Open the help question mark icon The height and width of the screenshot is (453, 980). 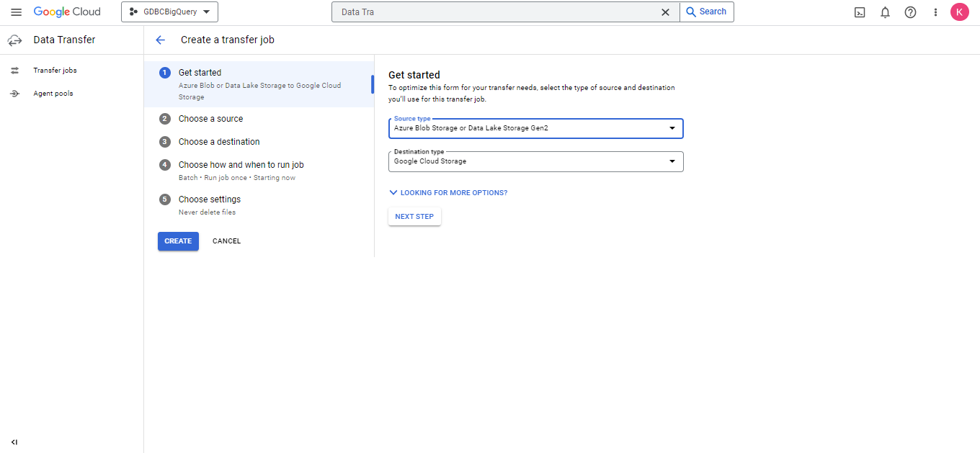[910, 12]
